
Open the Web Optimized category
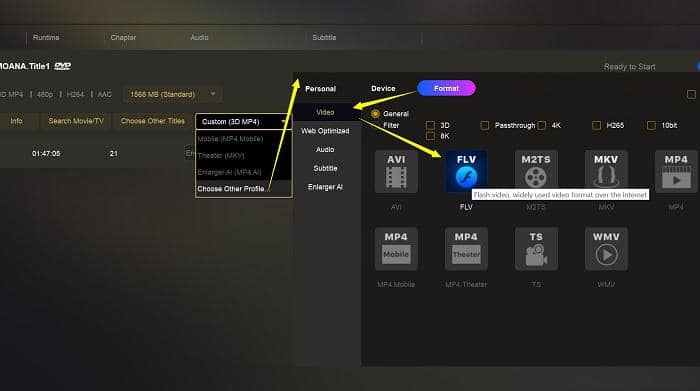325,131
